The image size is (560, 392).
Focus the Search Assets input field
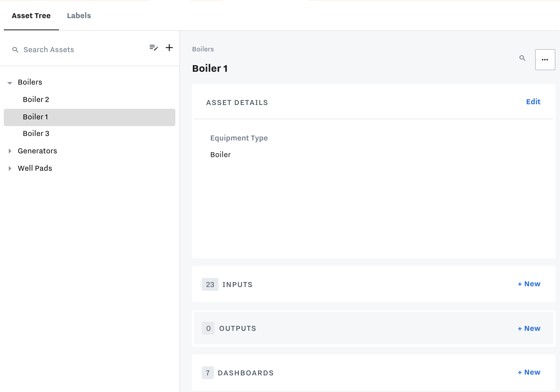point(79,50)
